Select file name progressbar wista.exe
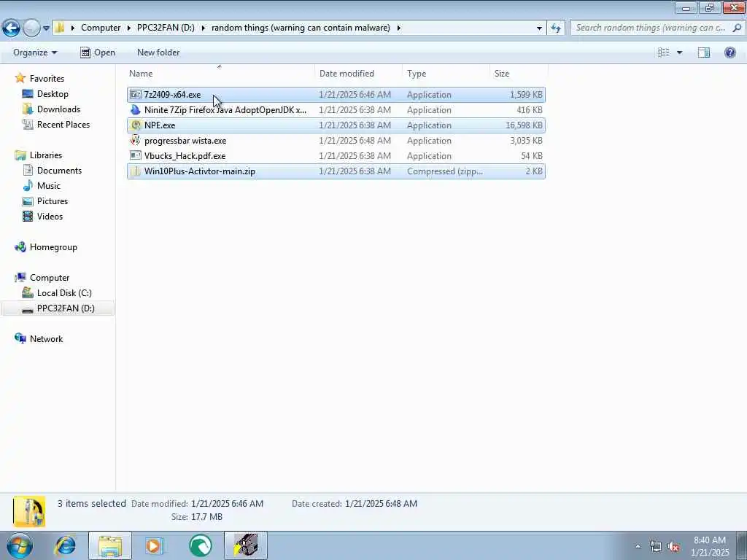Viewport: 747px width, 560px height. pos(185,141)
